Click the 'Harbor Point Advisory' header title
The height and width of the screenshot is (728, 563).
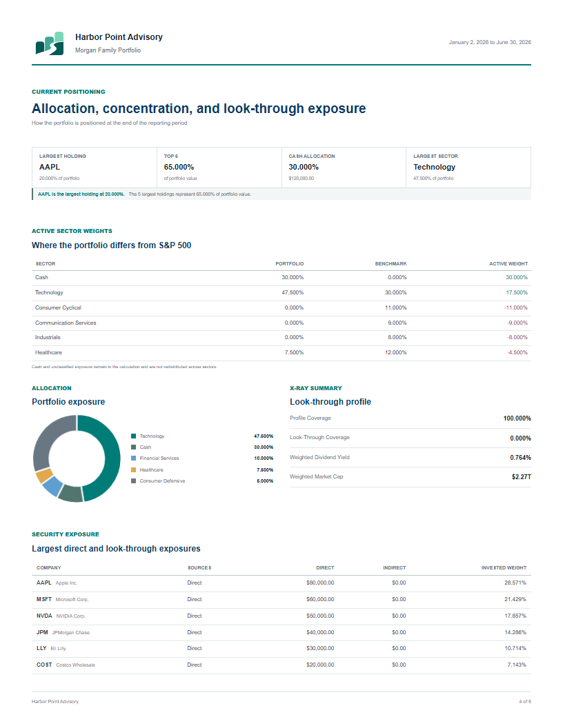119,37
